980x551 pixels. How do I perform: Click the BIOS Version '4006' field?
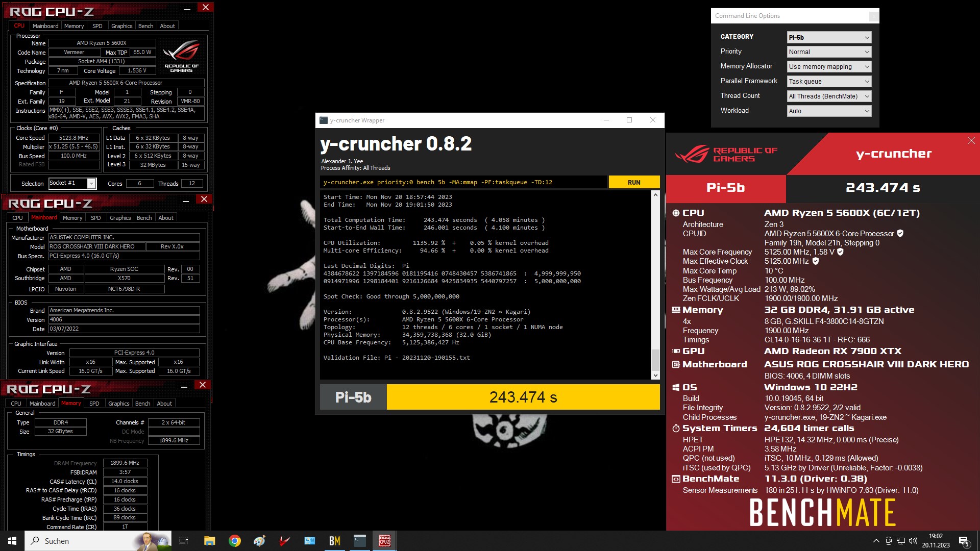click(x=124, y=320)
